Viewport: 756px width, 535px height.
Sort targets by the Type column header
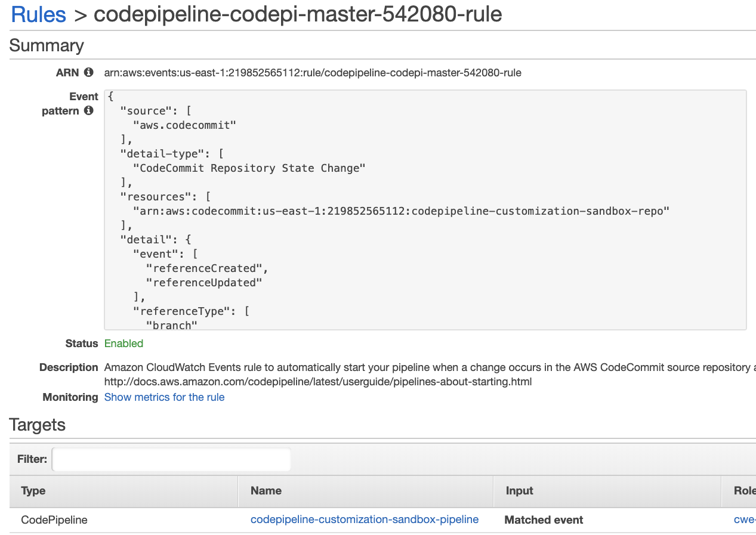tap(33, 491)
